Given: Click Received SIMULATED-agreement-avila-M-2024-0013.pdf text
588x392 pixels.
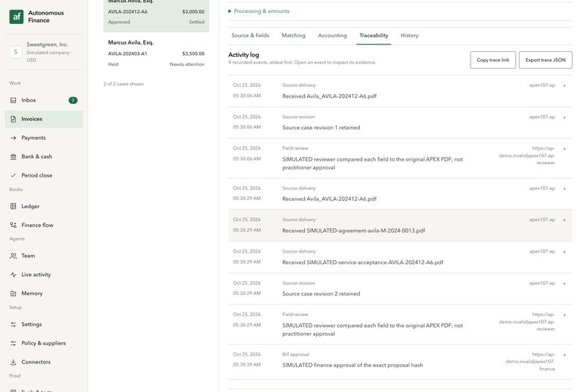Looking at the screenshot, I should tap(354, 231).
